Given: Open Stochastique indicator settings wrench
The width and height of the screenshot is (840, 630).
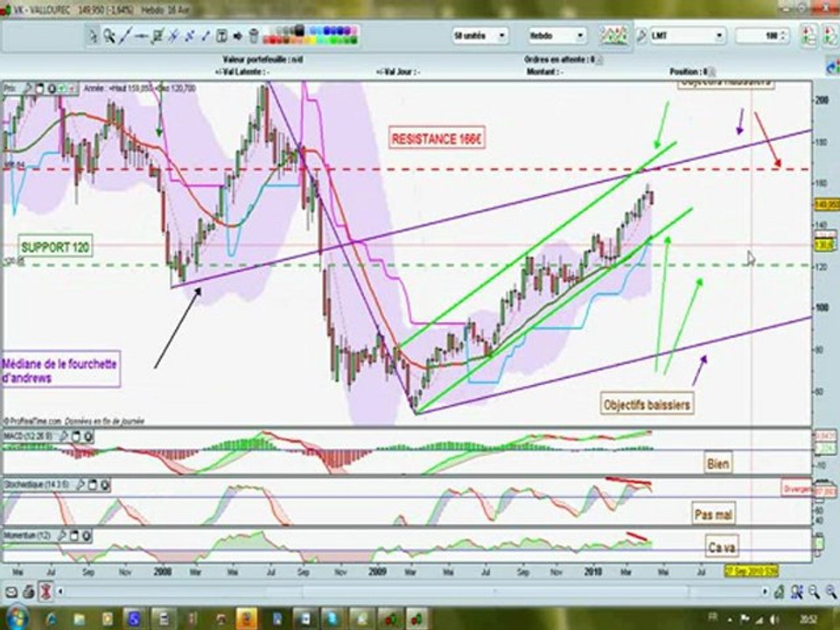Looking at the screenshot, I should (80, 486).
